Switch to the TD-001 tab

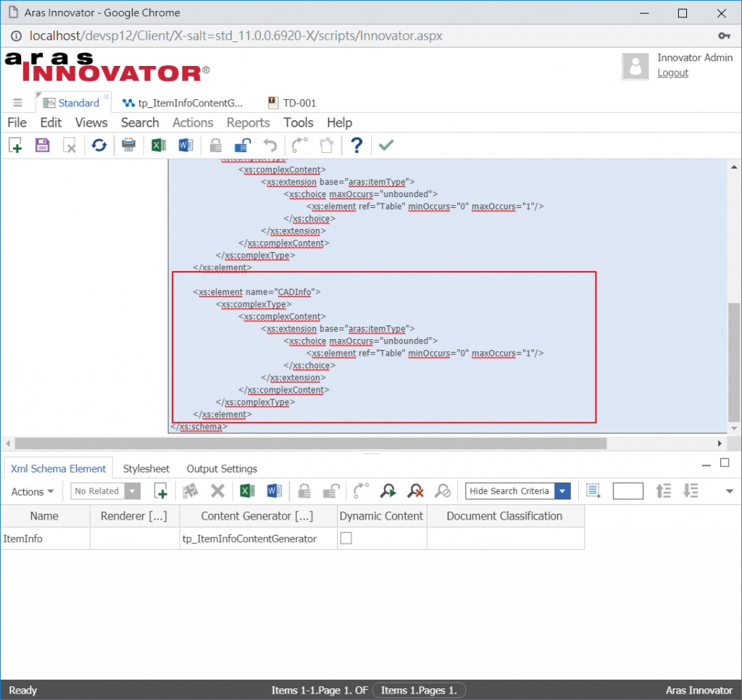click(292, 103)
